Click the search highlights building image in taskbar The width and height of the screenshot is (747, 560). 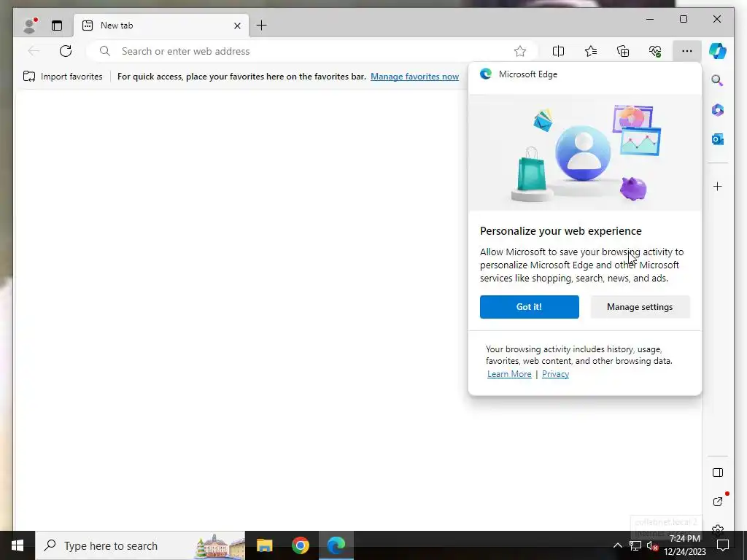point(220,546)
